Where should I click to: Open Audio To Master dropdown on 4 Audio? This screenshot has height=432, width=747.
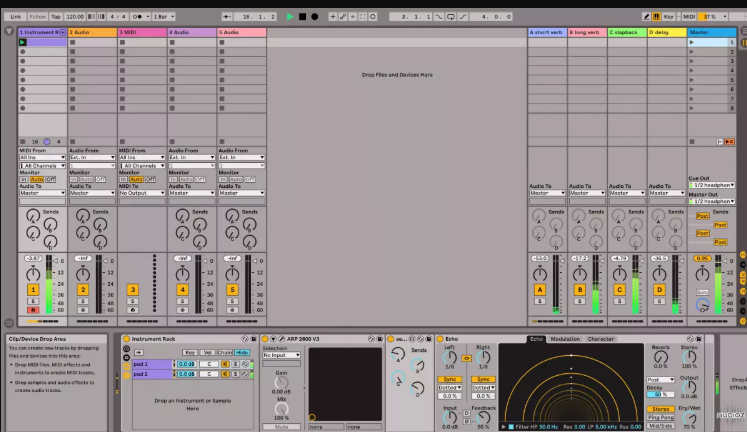(x=192, y=193)
